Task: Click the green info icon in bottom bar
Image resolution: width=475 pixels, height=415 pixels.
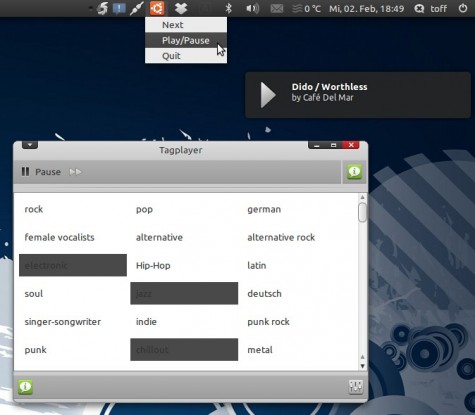Action: pos(25,387)
